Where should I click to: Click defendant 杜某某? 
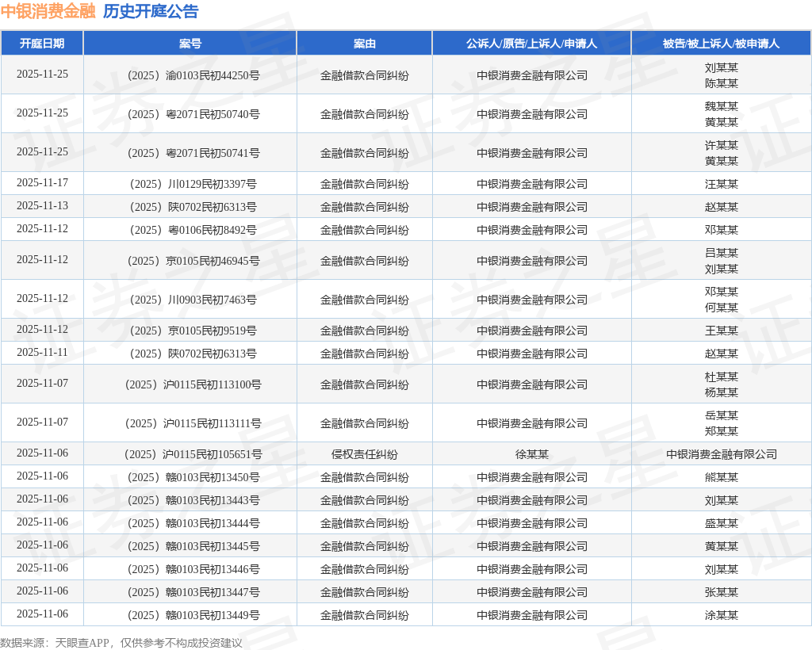click(x=722, y=377)
